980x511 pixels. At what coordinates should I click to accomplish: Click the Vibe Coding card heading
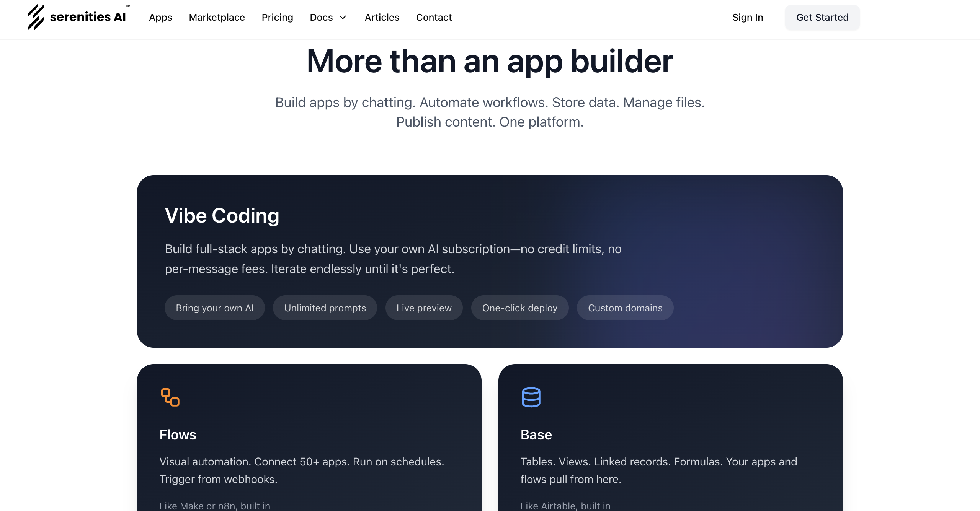pos(222,216)
